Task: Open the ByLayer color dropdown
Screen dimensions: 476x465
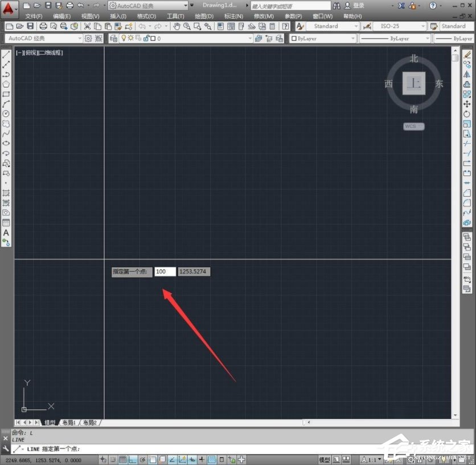Action: [323, 38]
